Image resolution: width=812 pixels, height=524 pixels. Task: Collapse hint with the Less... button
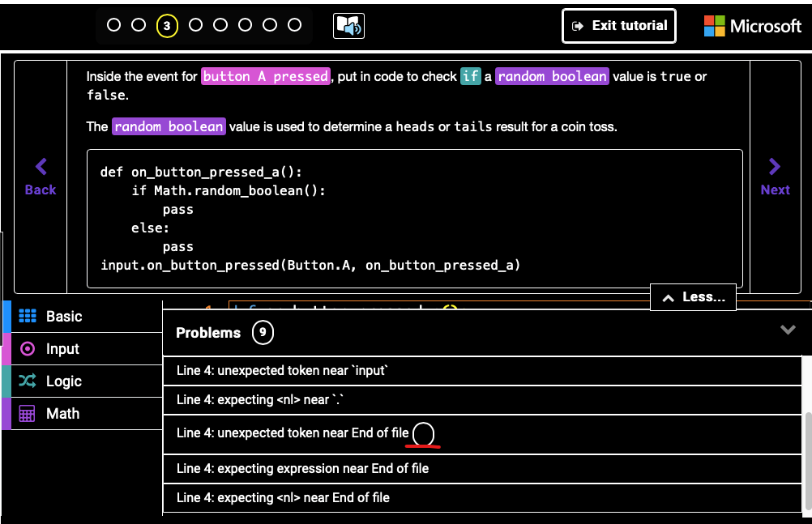pos(693,297)
